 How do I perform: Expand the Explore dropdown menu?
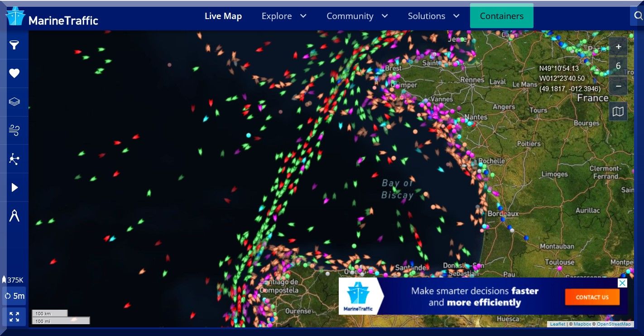pos(284,16)
